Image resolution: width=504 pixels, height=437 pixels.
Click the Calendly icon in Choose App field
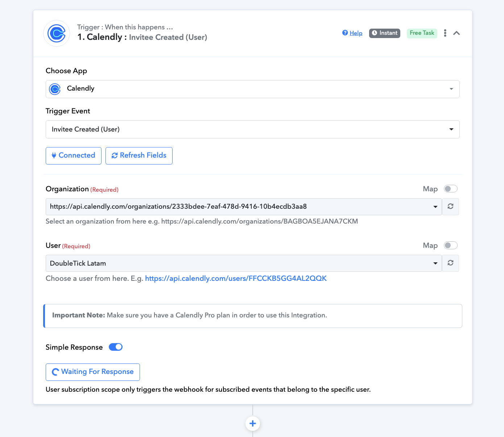[x=55, y=89]
